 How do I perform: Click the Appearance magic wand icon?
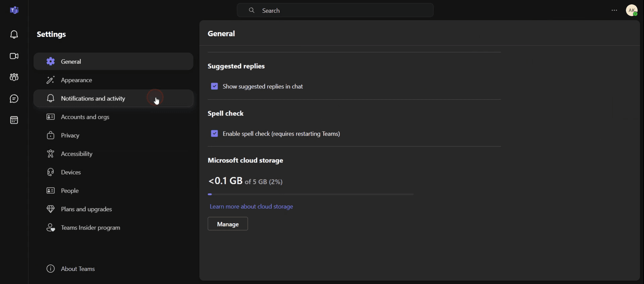pyautogui.click(x=50, y=80)
